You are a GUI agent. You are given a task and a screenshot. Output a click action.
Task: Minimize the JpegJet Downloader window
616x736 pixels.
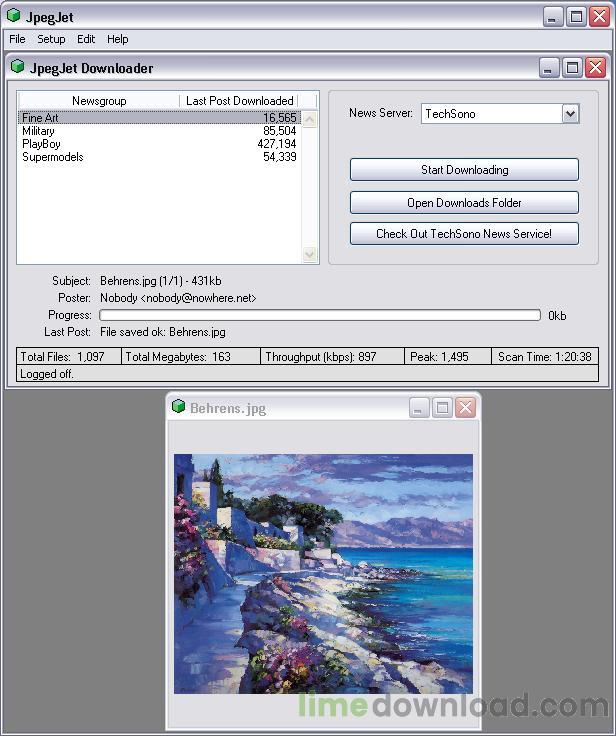point(548,68)
